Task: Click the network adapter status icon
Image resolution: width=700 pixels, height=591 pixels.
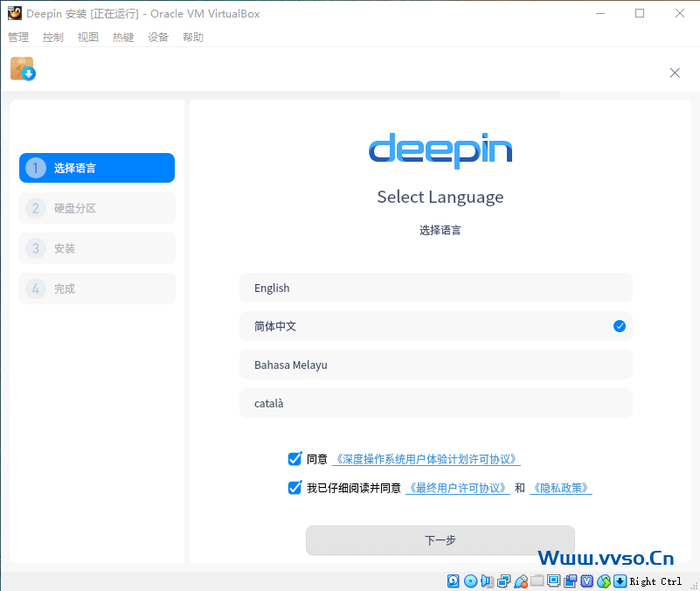Action: click(504, 581)
